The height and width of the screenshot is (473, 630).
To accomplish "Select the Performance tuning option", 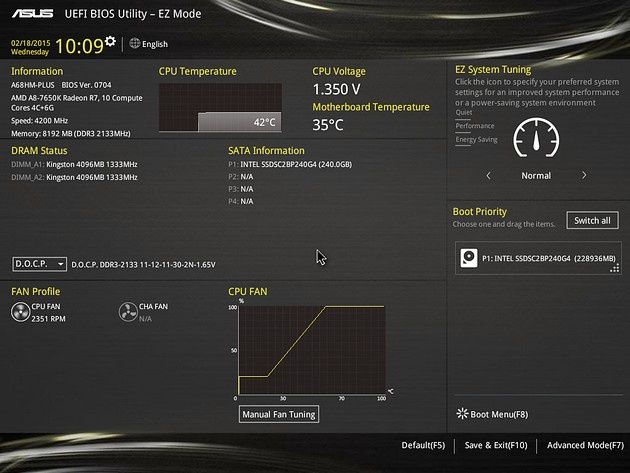I will pyautogui.click(x=475, y=126).
